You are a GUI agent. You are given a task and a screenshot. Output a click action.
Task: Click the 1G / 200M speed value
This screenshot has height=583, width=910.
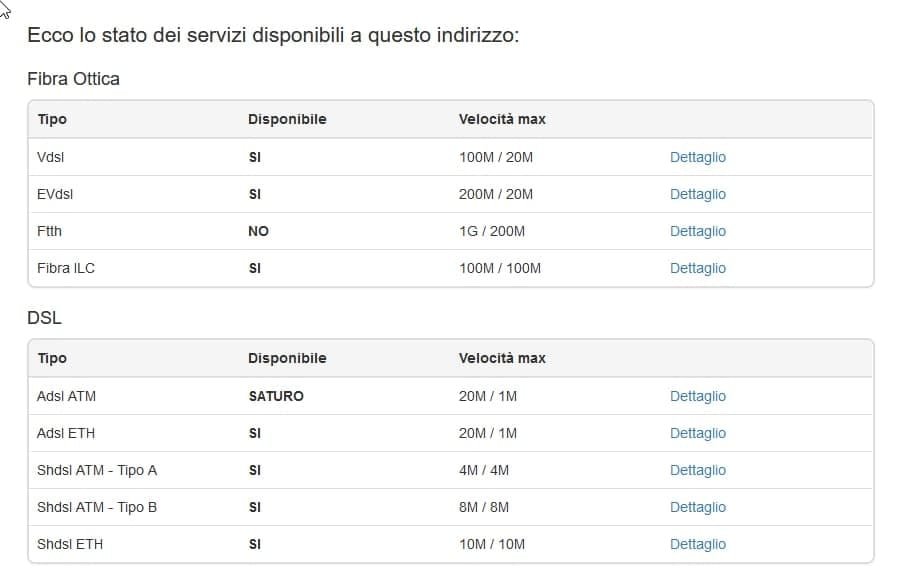point(491,231)
